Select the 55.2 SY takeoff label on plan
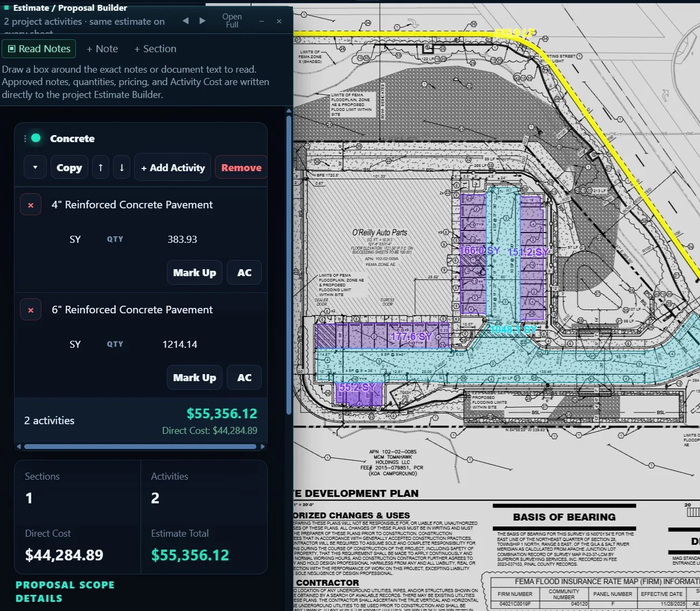Image resolution: width=700 pixels, height=611 pixels. tap(357, 387)
